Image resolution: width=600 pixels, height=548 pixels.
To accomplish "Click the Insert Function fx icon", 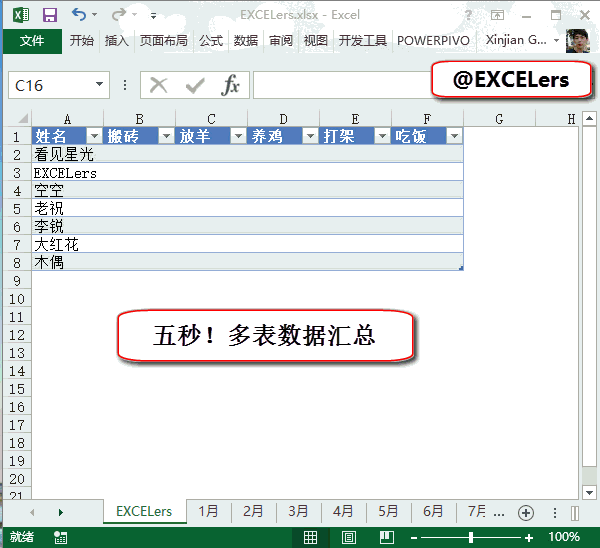I will pos(230,85).
